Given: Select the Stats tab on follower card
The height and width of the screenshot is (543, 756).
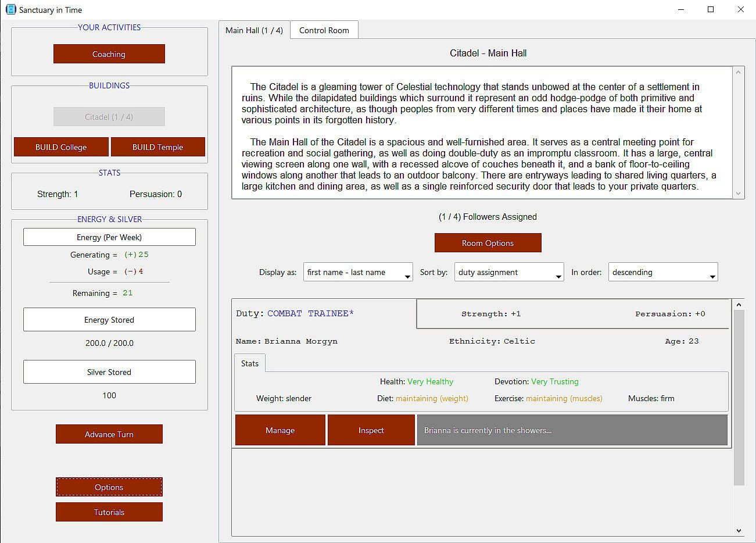Looking at the screenshot, I should tap(250, 363).
